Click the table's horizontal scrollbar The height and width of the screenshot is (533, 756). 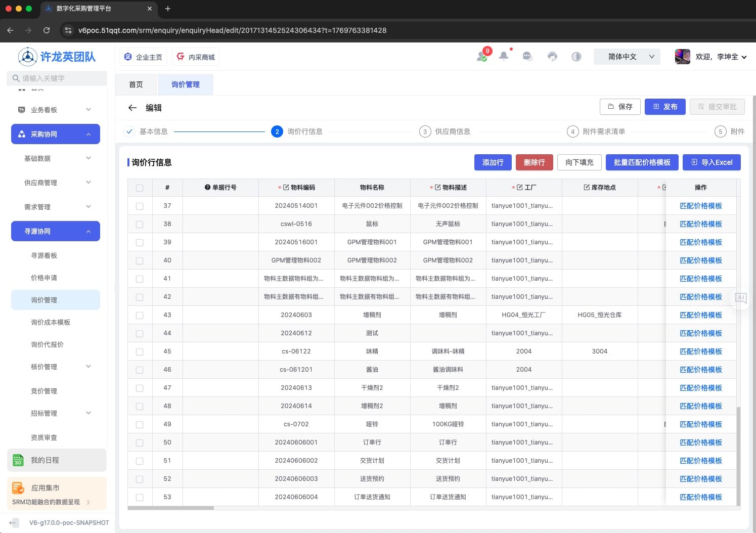(x=171, y=508)
